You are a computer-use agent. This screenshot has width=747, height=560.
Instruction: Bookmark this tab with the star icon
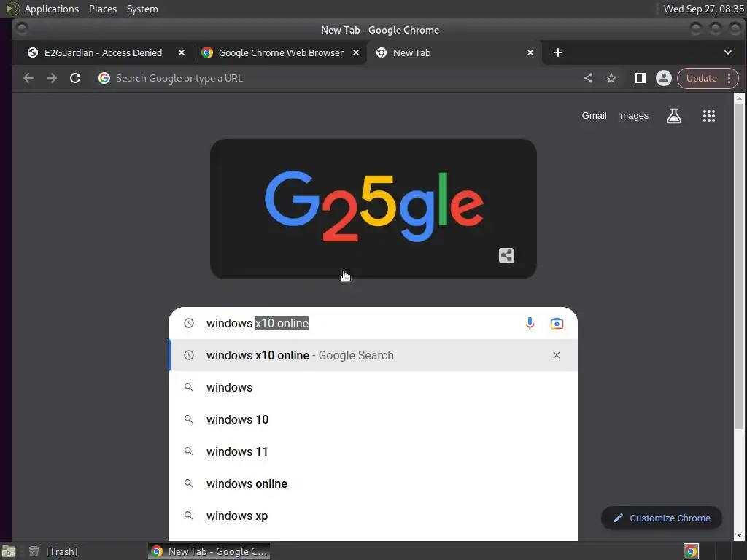coord(611,78)
